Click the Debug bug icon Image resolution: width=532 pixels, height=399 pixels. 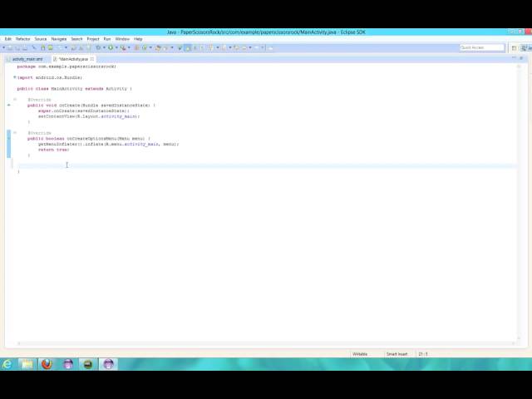[98, 48]
